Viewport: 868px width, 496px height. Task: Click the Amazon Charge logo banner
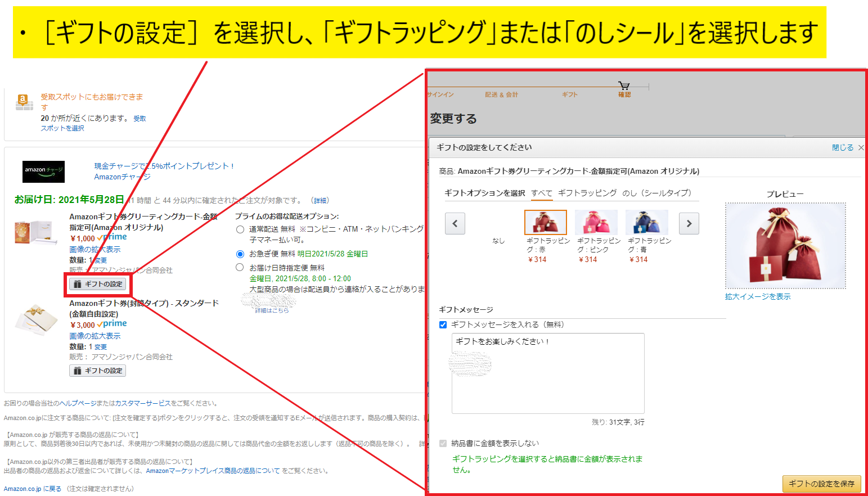(x=44, y=171)
